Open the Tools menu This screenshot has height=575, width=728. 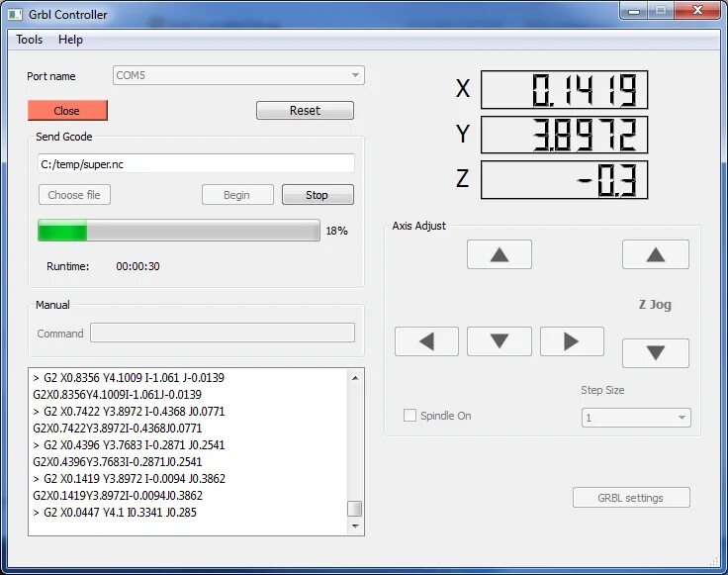pyautogui.click(x=30, y=40)
